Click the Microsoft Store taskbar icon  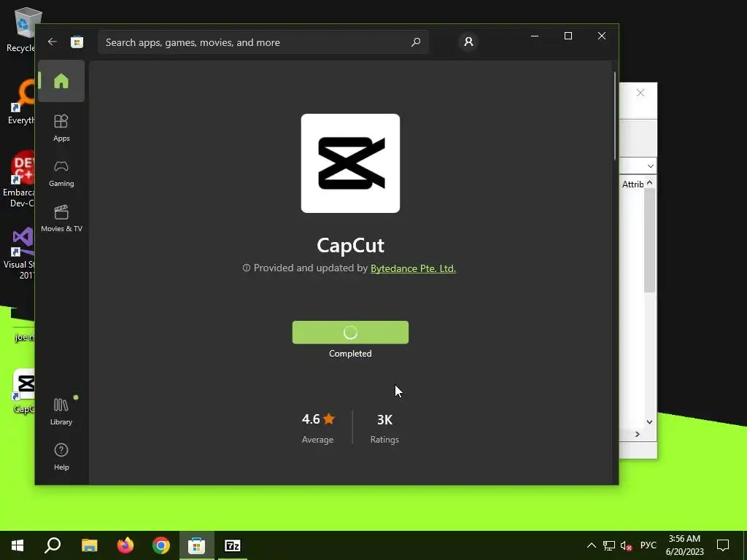coord(197,545)
